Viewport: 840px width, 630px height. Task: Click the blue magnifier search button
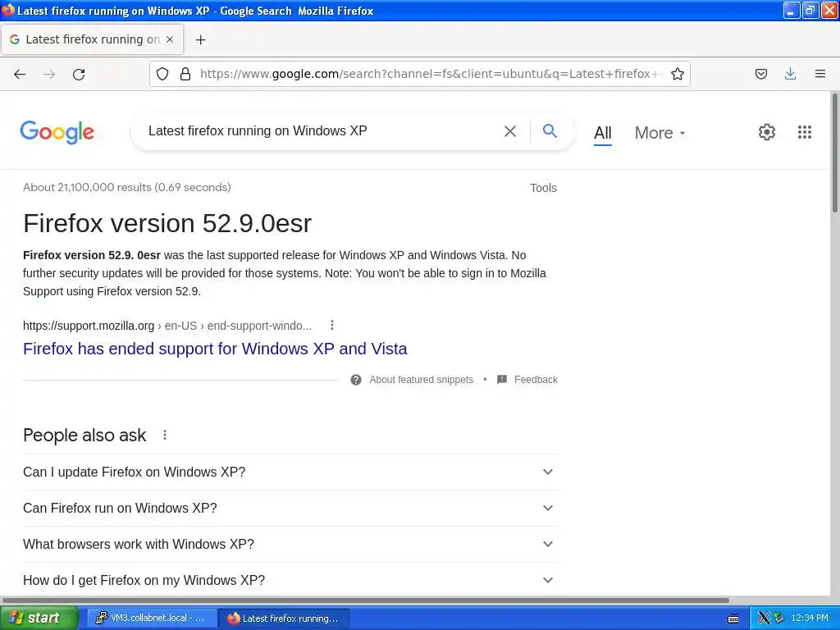click(x=550, y=130)
